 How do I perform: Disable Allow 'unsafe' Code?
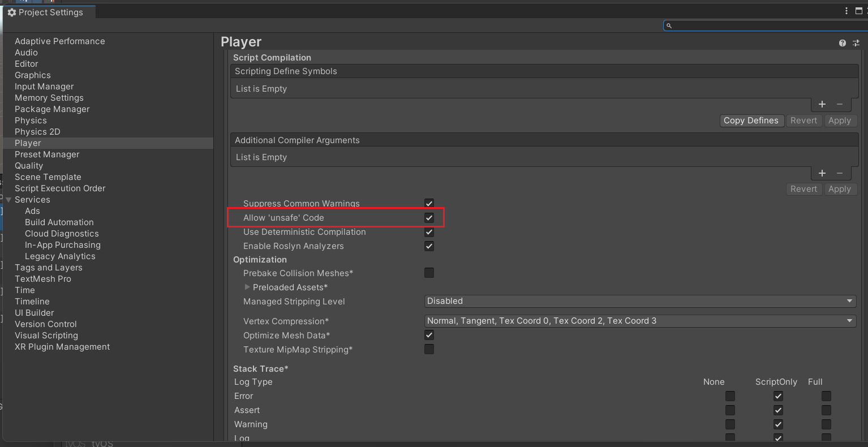tap(429, 217)
